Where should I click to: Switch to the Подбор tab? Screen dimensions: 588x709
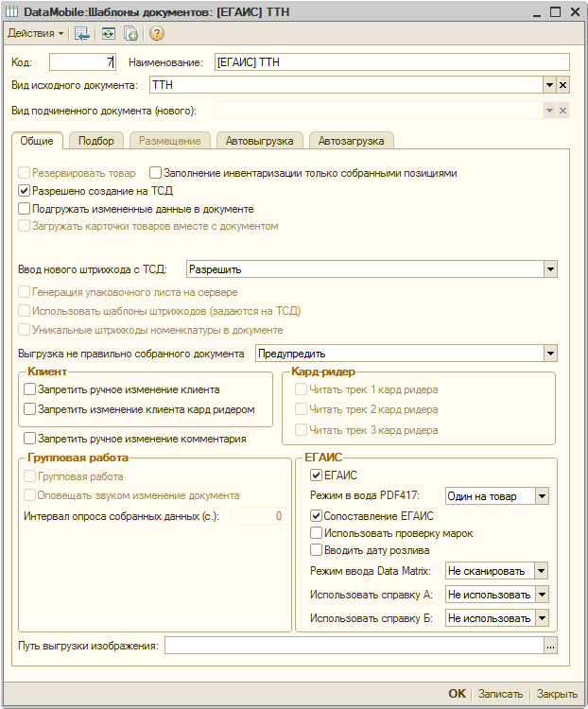click(x=96, y=141)
